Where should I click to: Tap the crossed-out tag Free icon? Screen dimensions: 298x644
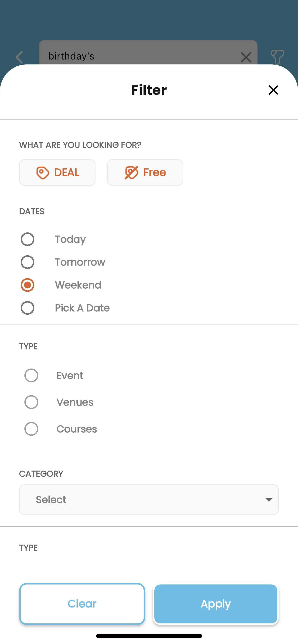pyautogui.click(x=131, y=172)
